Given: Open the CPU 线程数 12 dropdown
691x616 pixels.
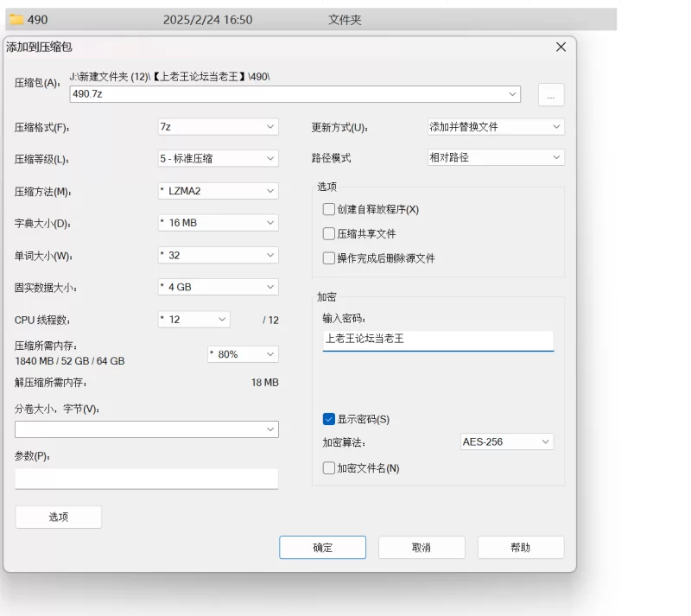Looking at the screenshot, I should [193, 320].
